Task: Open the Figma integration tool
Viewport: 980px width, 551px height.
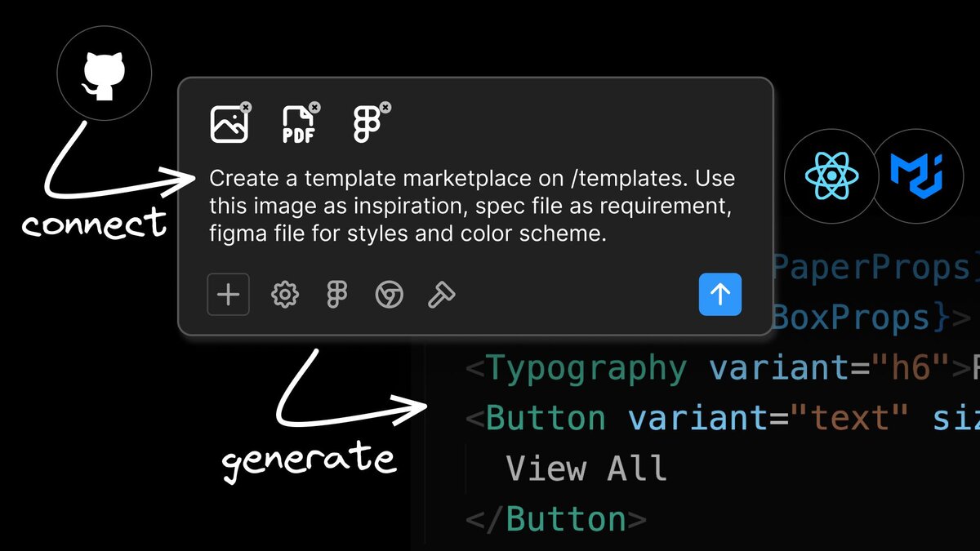Action: coord(336,295)
